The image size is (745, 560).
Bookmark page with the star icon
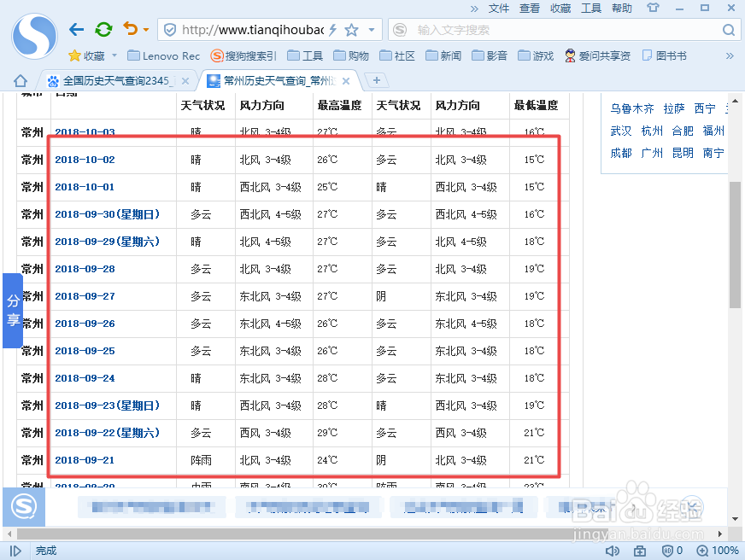tap(352, 31)
